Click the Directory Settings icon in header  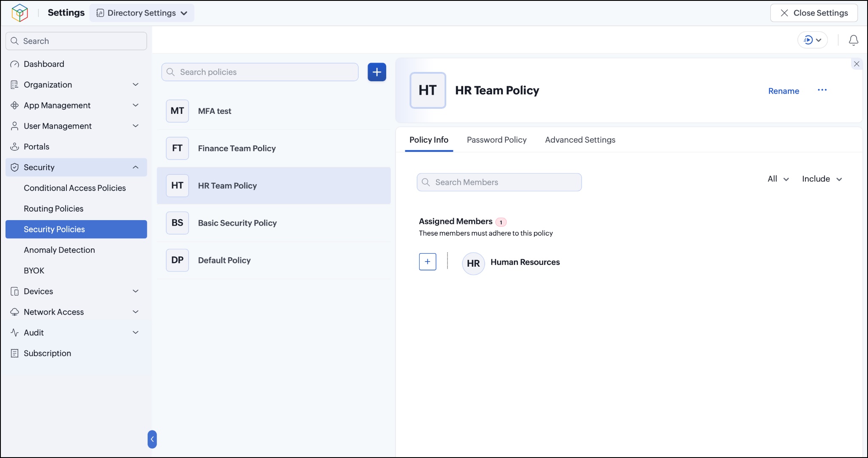(100, 13)
